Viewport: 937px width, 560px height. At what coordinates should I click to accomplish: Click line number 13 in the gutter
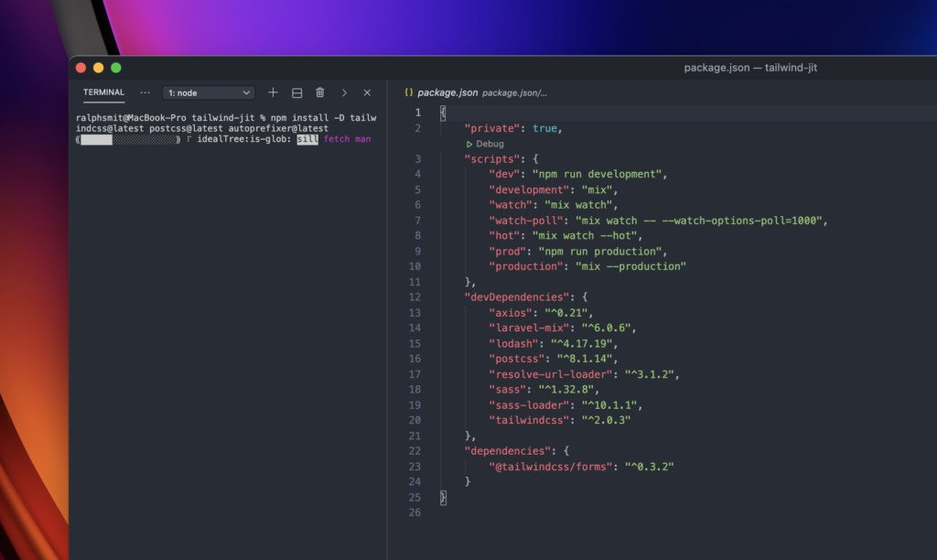coord(415,312)
